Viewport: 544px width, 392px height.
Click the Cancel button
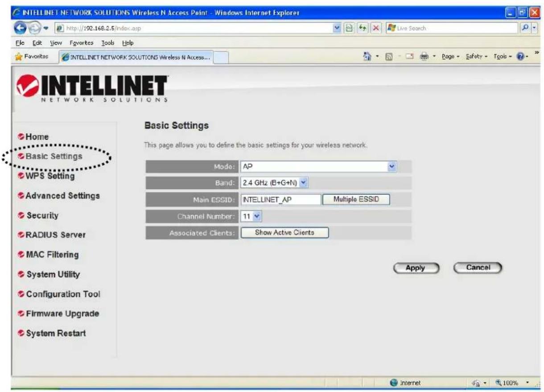[478, 268]
